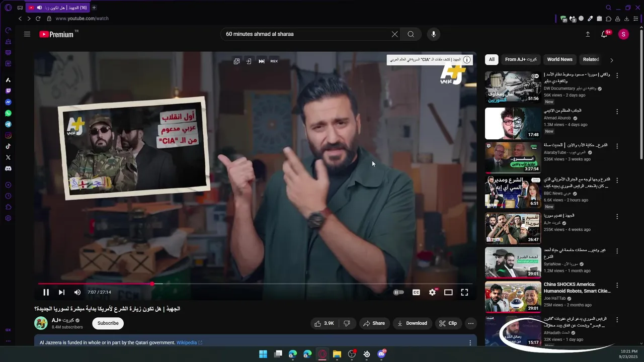This screenshot has height=362, width=644.
Task: Open the Ahmad Aburob 17:48 video thumbnail
Action: tap(513, 123)
